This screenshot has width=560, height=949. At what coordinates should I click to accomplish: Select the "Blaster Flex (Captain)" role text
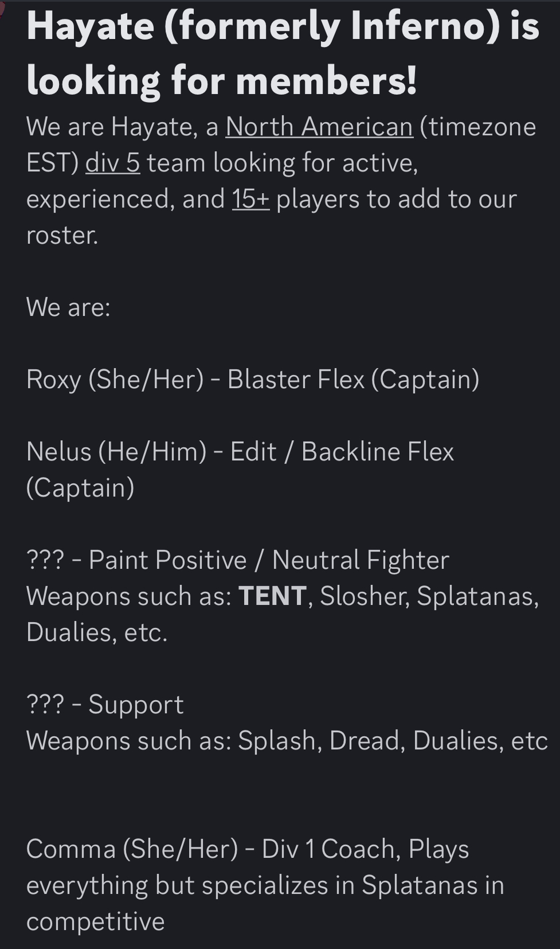(353, 380)
